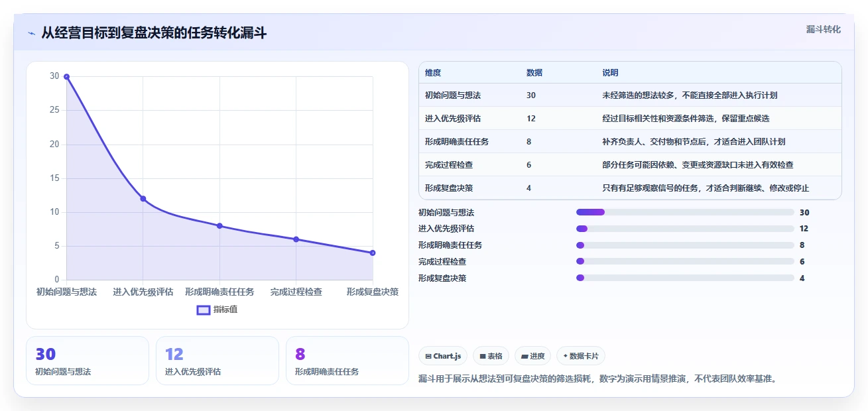Click progress bar for 进入优先级评估
Image resolution: width=868 pixels, height=411 pixels.
685,229
